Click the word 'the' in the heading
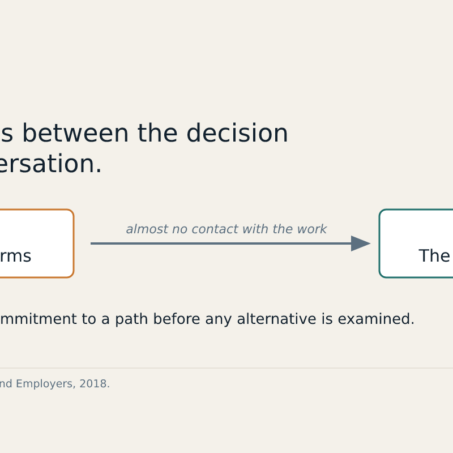This screenshot has height=453, width=453. click(x=157, y=133)
